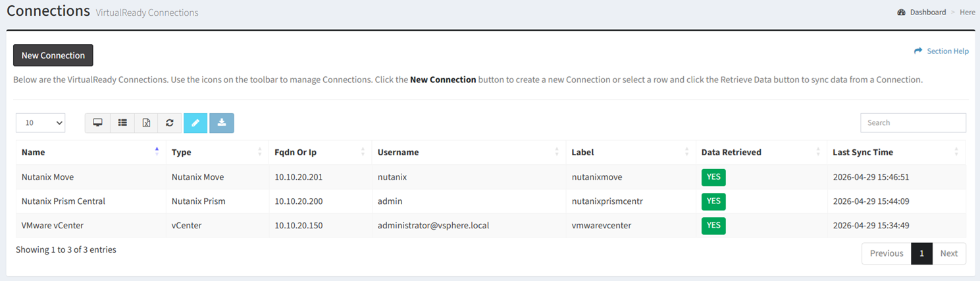Click the pencil edit connection button
The width and height of the screenshot is (980, 281).
point(195,123)
